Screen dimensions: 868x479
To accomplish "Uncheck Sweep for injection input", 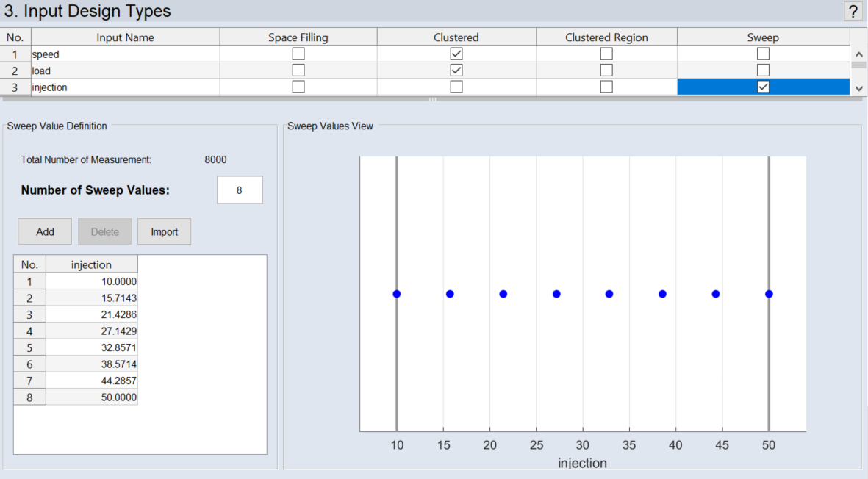I will click(763, 87).
